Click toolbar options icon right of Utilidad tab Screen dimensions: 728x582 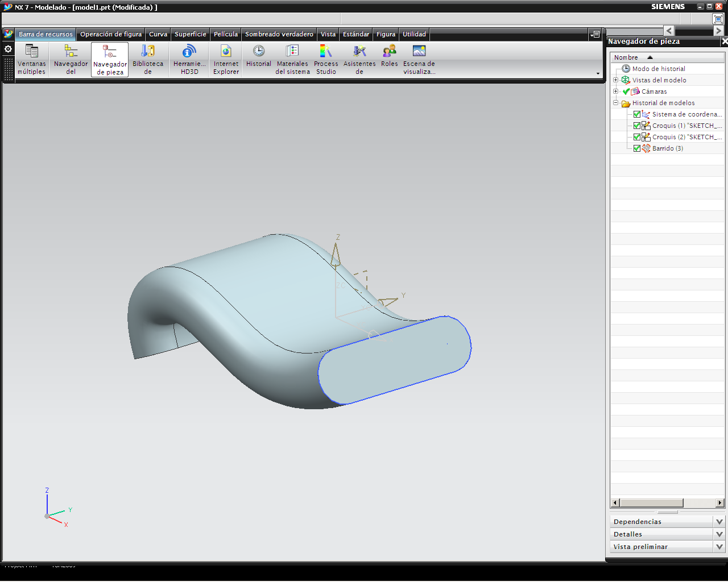[x=595, y=34]
